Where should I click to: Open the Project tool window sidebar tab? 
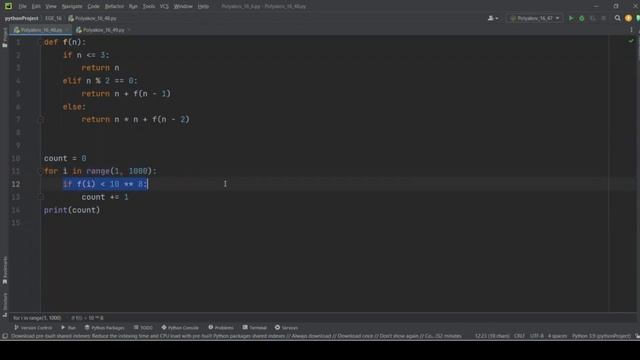click(x=5, y=38)
